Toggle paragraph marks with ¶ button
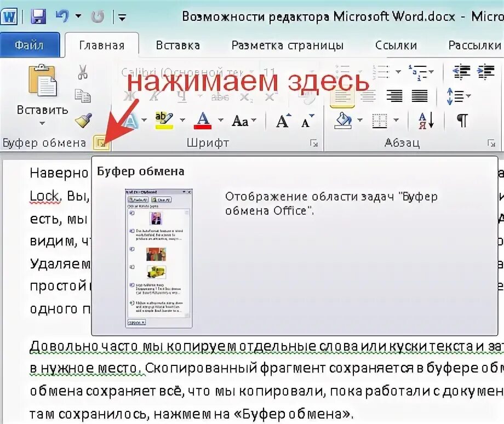 click(x=462, y=121)
